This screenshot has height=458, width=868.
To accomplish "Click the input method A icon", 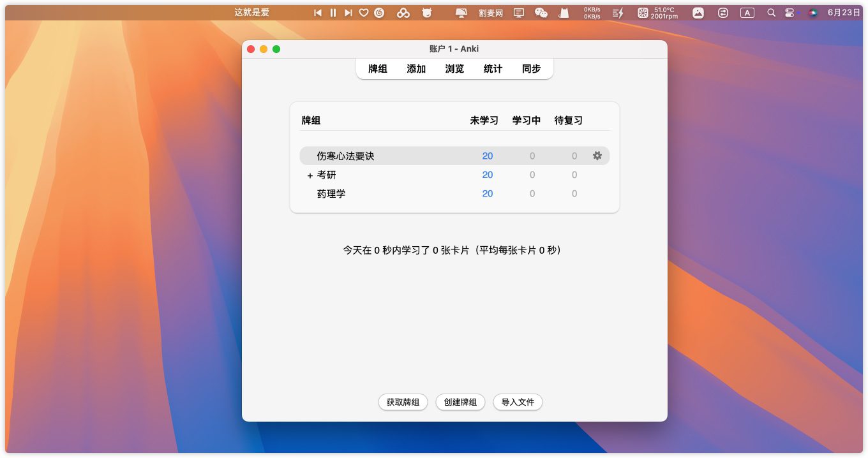I will [x=747, y=13].
